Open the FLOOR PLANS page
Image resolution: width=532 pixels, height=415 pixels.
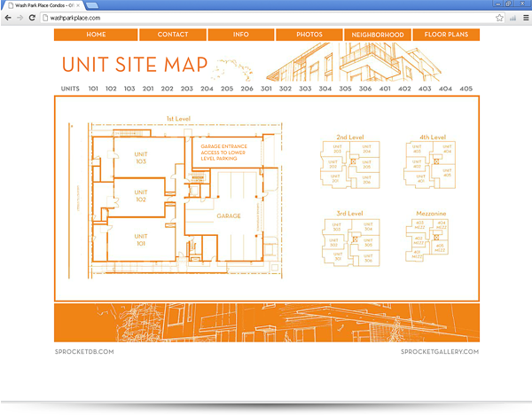(446, 35)
